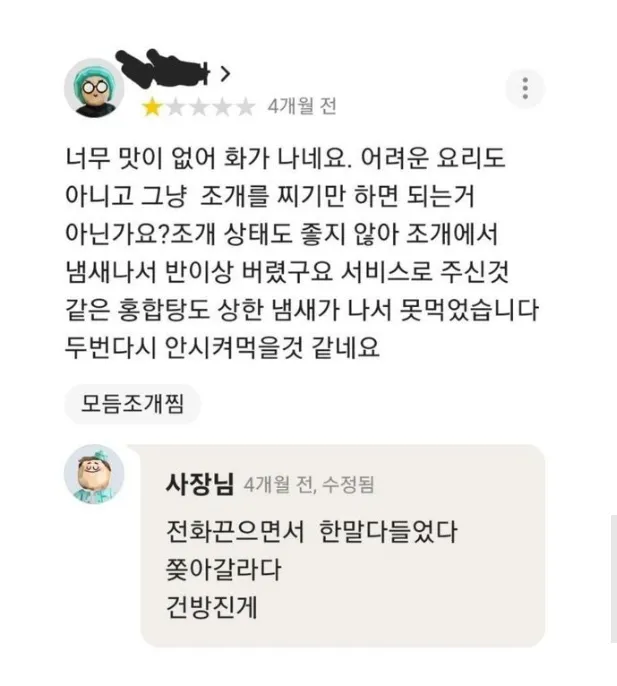Click the scrollbar at the right edge
The image size is (617, 686).
[x=614, y=579]
